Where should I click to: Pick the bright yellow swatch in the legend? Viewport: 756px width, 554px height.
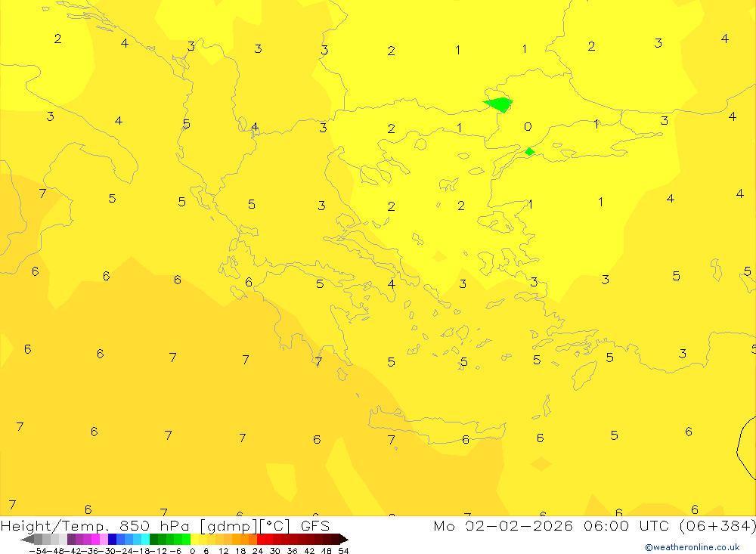(x=194, y=540)
